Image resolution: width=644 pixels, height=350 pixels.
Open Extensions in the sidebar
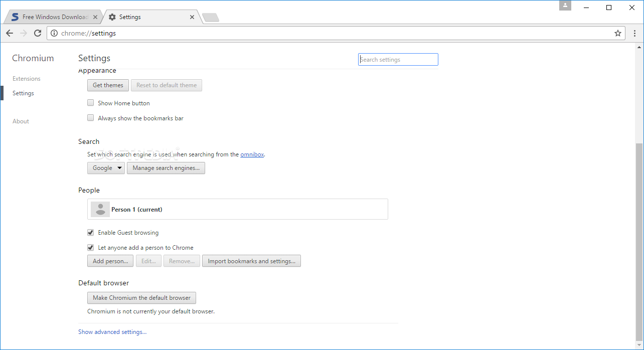[27, 79]
